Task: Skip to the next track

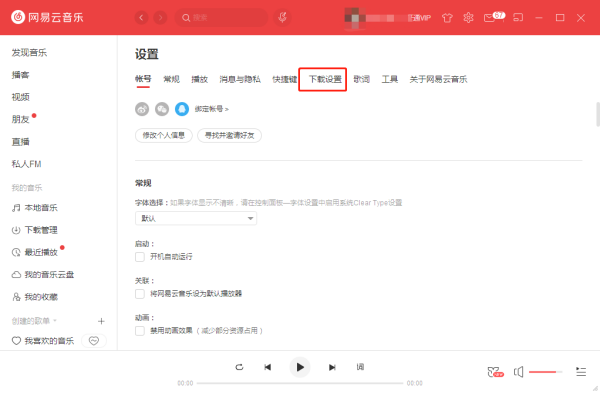Action: [x=332, y=367]
